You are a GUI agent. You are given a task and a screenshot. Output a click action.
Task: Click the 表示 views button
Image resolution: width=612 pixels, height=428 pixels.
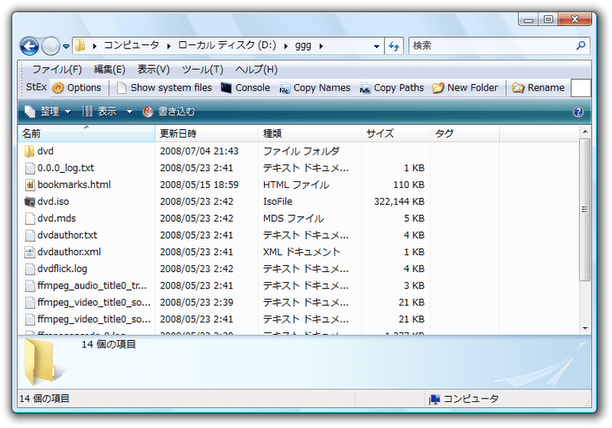click(x=100, y=112)
